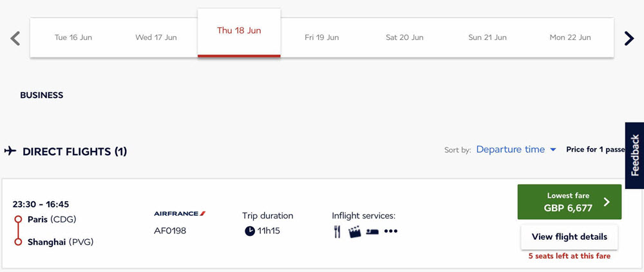Click the airplane icon beside Direct Flights
The image size is (644, 272).
point(10,151)
